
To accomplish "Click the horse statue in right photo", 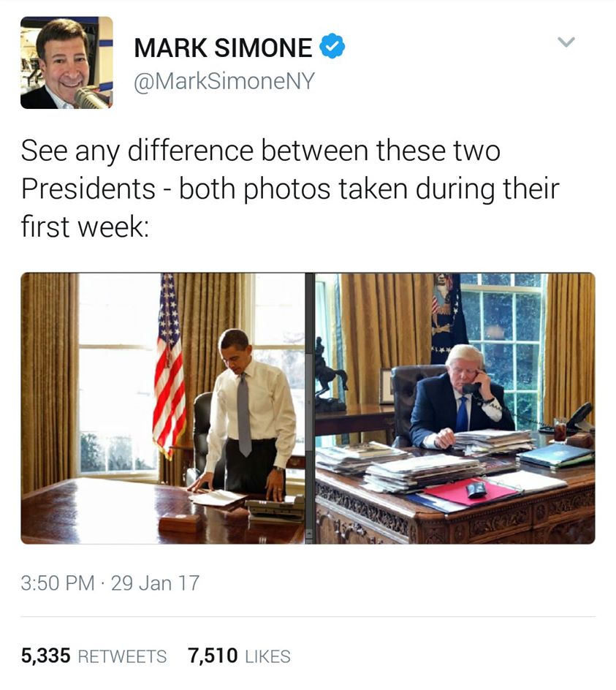I will [330, 375].
